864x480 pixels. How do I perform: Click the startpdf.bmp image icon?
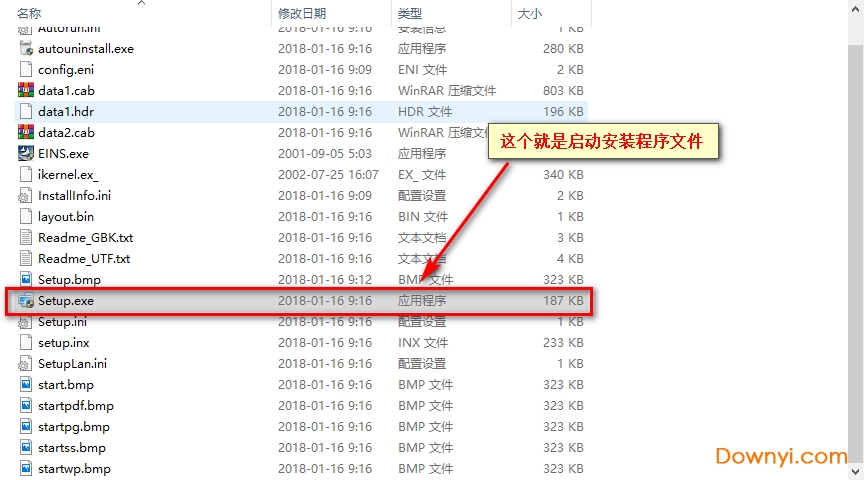tap(26, 406)
